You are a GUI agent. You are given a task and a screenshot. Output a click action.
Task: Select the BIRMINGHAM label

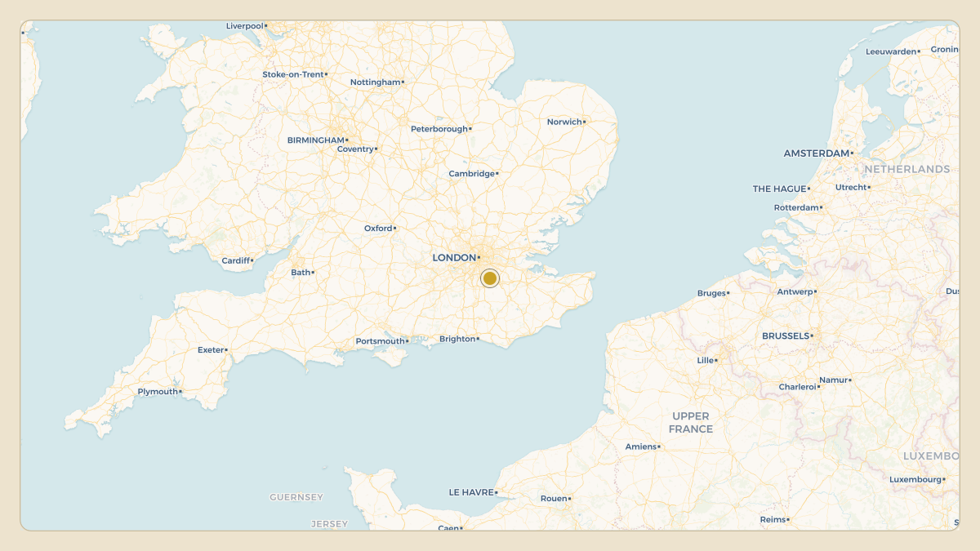pos(316,140)
